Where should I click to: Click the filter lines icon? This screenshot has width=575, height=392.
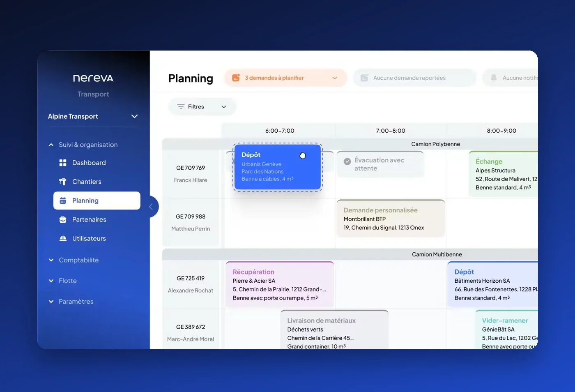181,106
